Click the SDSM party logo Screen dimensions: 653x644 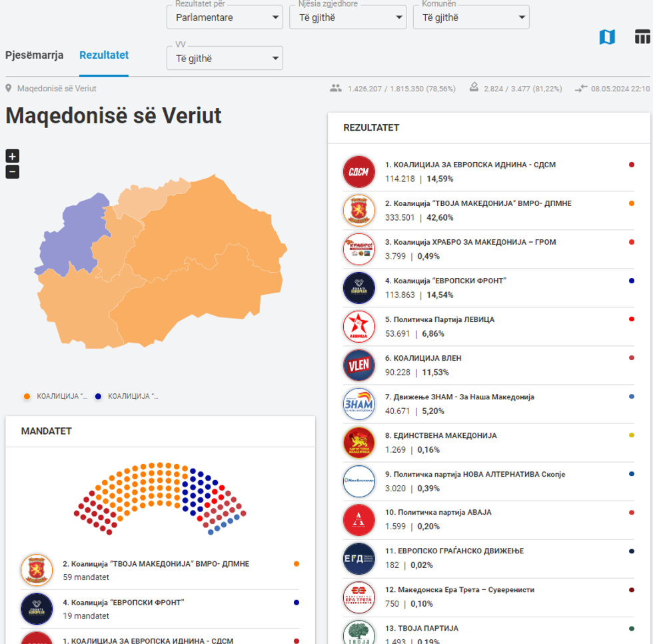(359, 171)
